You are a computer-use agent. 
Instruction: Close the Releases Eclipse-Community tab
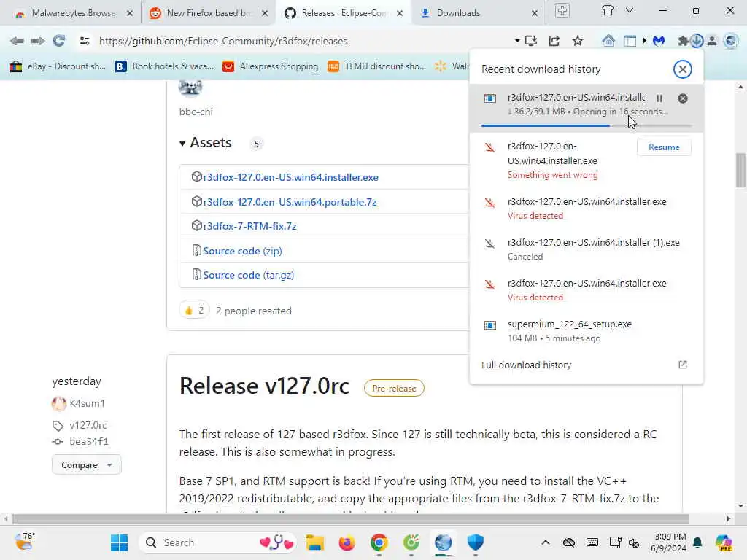(x=400, y=13)
